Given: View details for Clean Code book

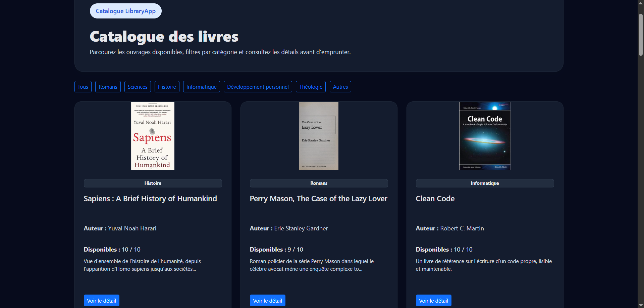Looking at the screenshot, I should tap(434, 301).
